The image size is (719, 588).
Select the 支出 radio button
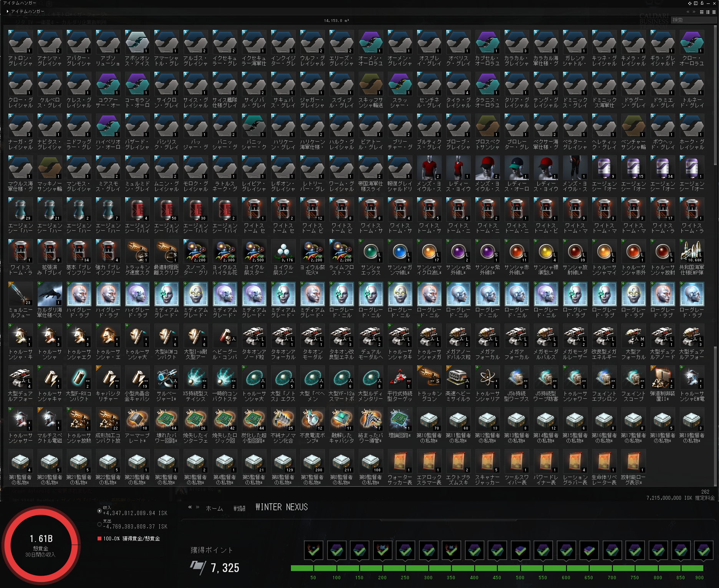pos(99,524)
